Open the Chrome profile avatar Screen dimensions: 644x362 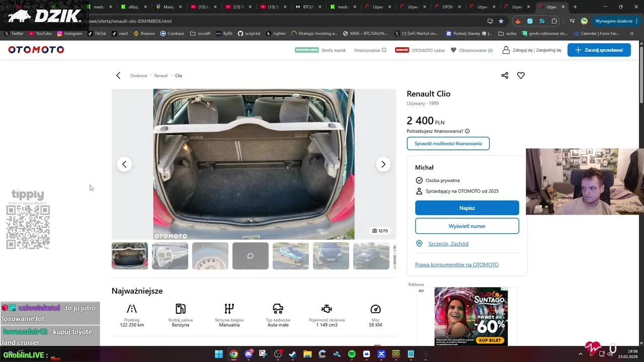pyautogui.click(x=584, y=21)
